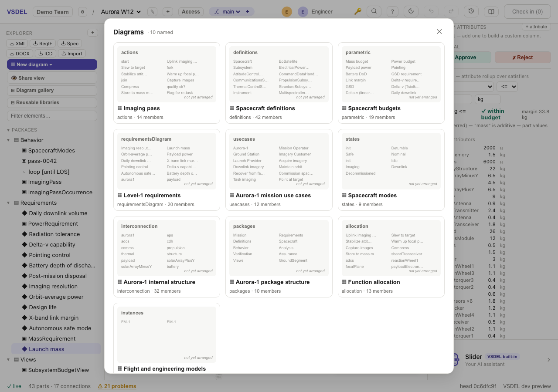Open the search magnifier icon
558x392 pixels.
[x=374, y=12]
